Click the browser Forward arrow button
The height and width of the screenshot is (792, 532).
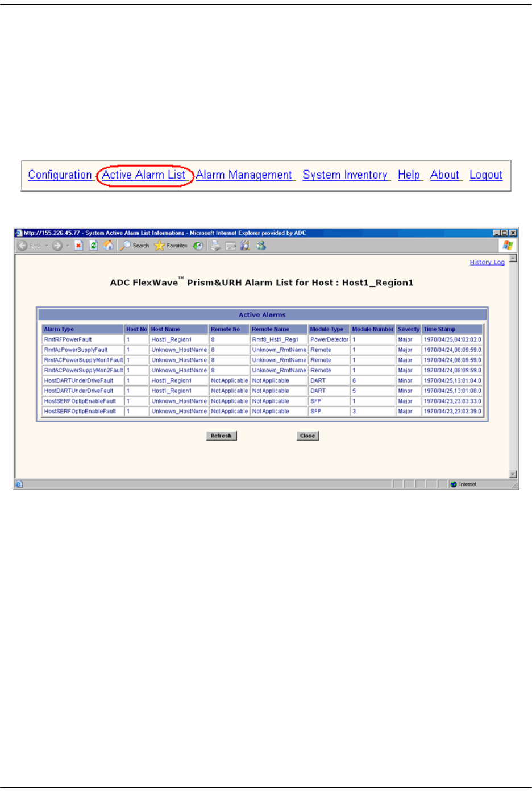click(57, 246)
